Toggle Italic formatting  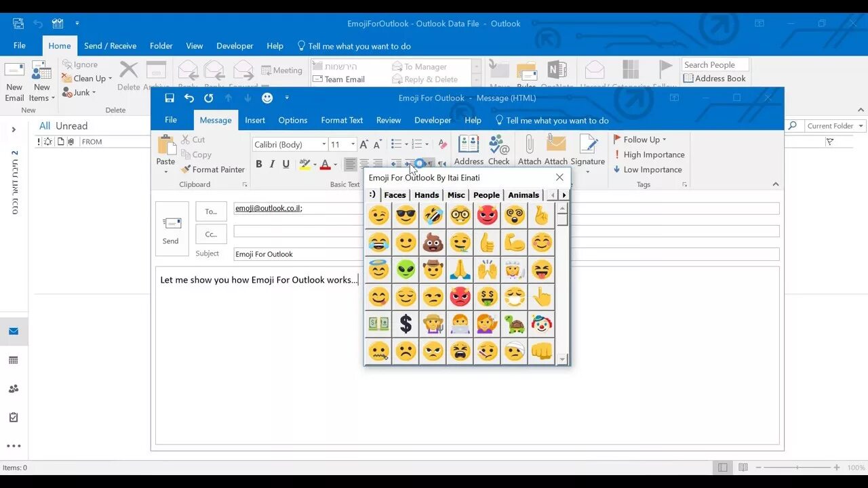pyautogui.click(x=272, y=164)
